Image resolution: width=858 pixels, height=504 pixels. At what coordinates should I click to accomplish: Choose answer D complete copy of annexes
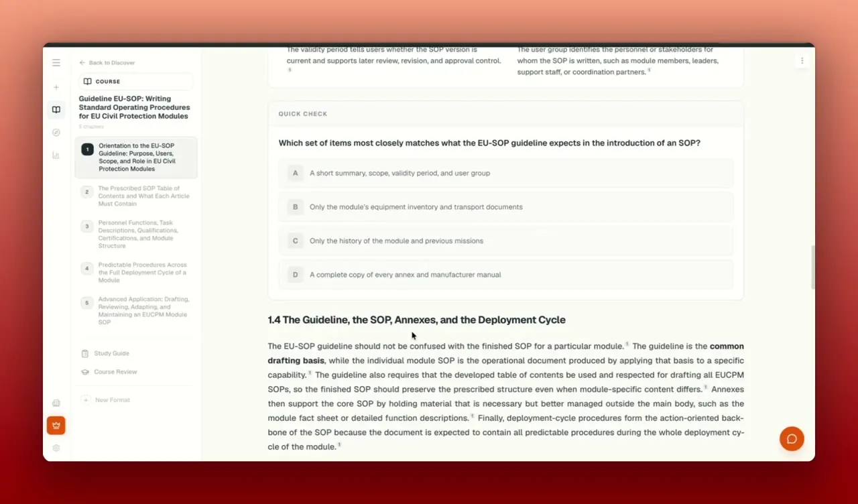(x=506, y=275)
